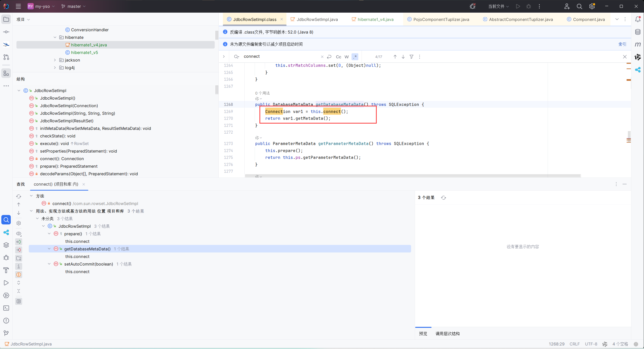The width and height of the screenshot is (644, 349).
Task: Switch to 调用层次结构 tab
Action: [x=447, y=334]
